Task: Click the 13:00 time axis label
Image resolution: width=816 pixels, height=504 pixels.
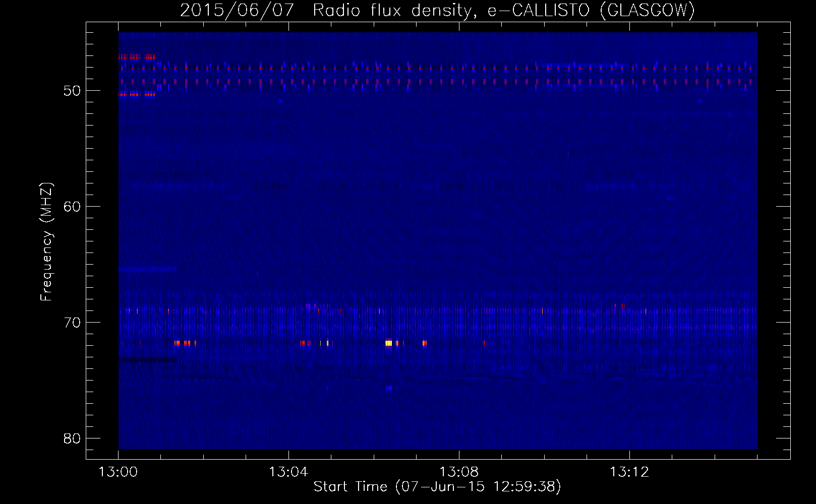Action: pos(118,472)
